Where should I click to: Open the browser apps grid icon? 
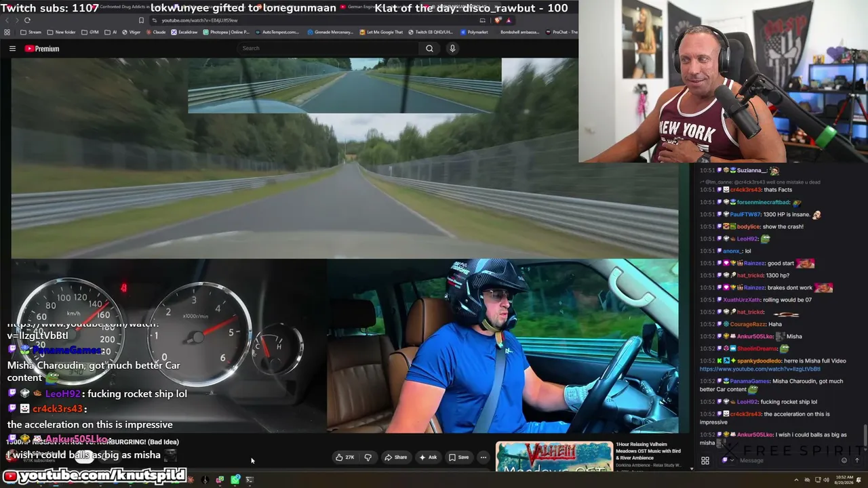(7, 32)
